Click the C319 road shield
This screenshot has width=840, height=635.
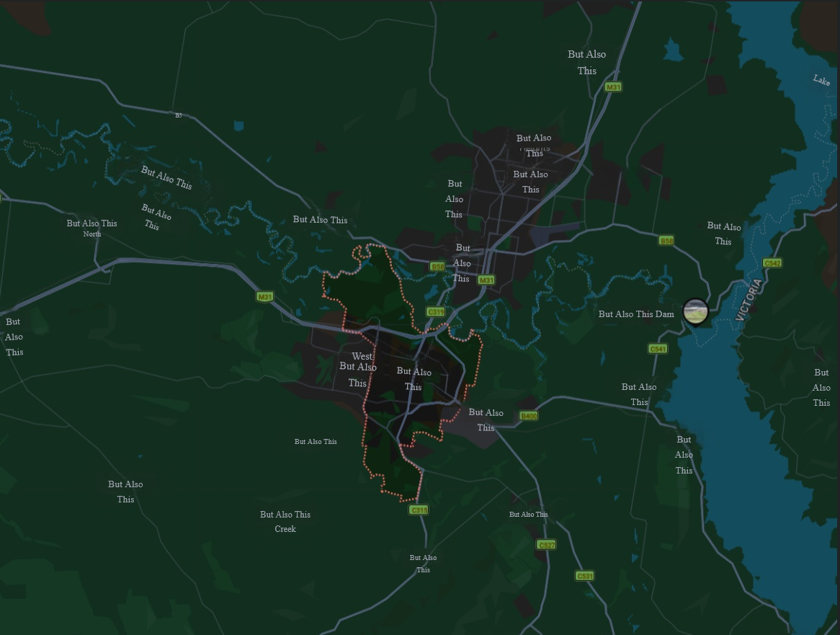435,312
